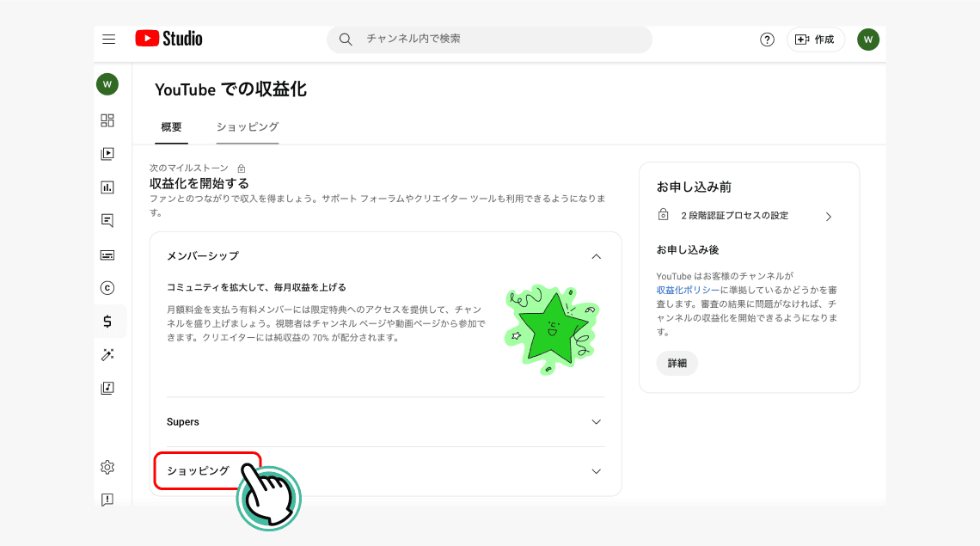
Task: Open Copyright icon in sidebar
Action: tap(107, 288)
